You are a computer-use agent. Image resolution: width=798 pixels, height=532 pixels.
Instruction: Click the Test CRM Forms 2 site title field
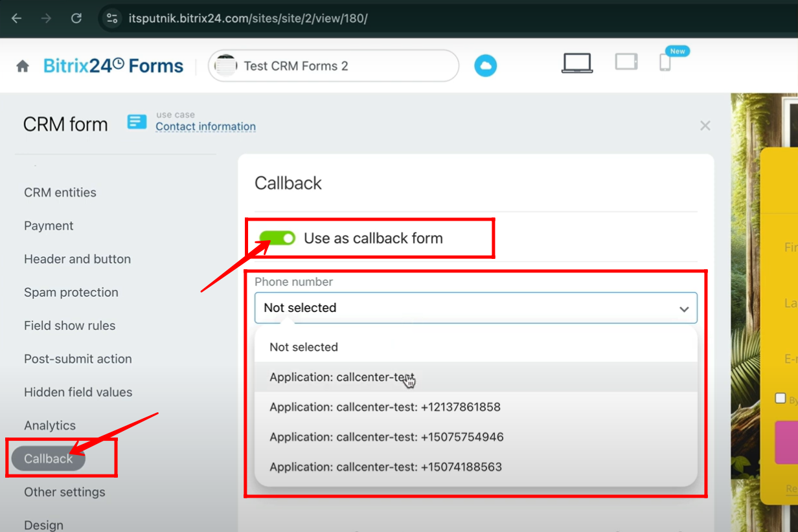point(334,66)
